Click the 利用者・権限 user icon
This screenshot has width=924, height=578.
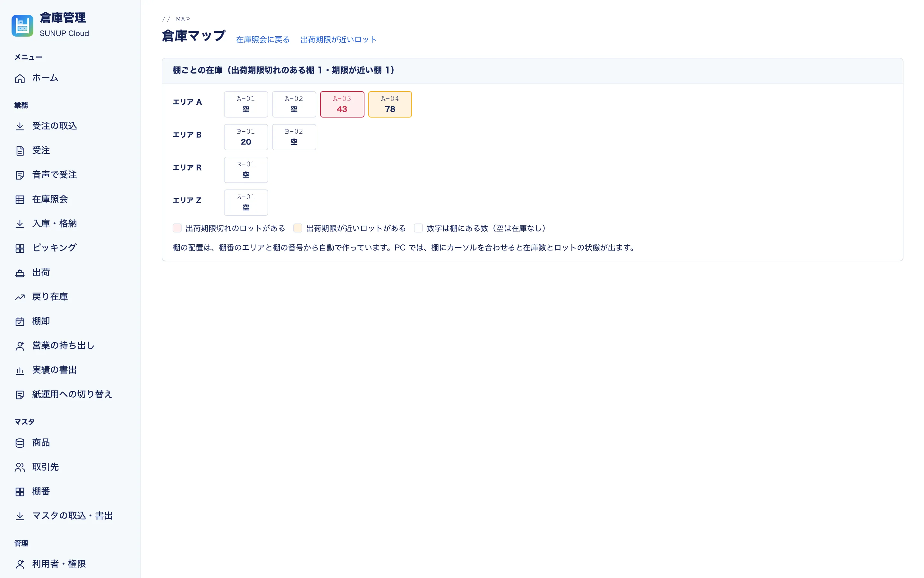[20, 564]
